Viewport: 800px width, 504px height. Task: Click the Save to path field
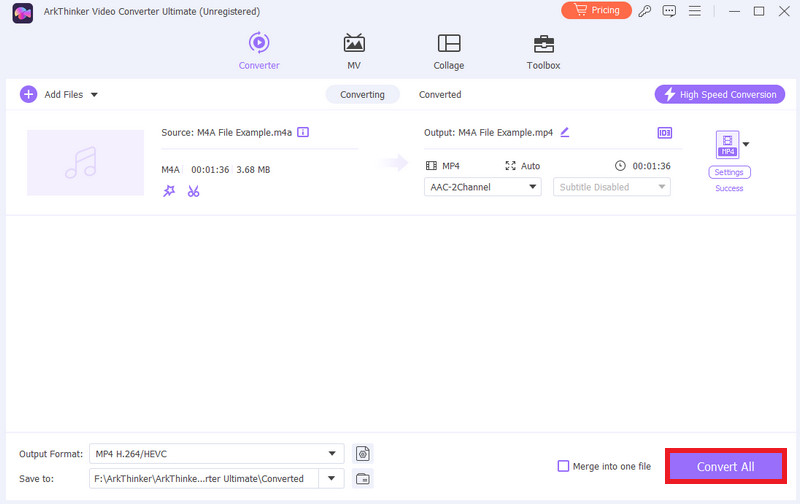[x=204, y=478]
